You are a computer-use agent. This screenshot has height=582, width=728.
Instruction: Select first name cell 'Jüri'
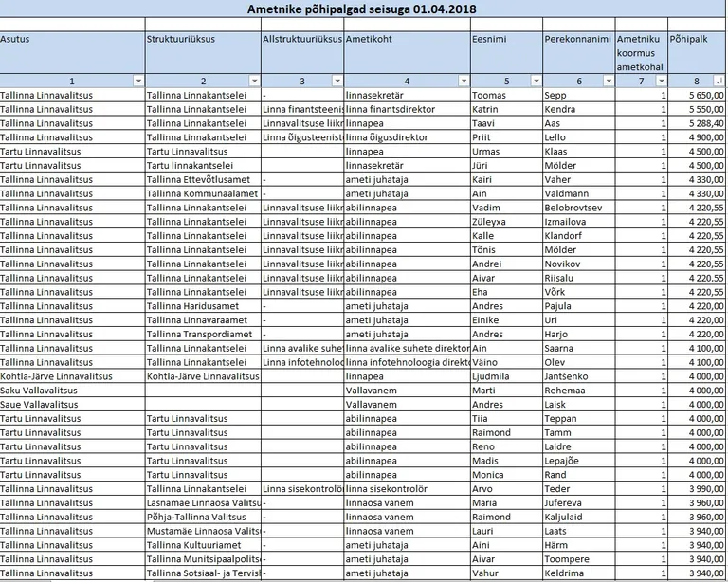point(506,165)
